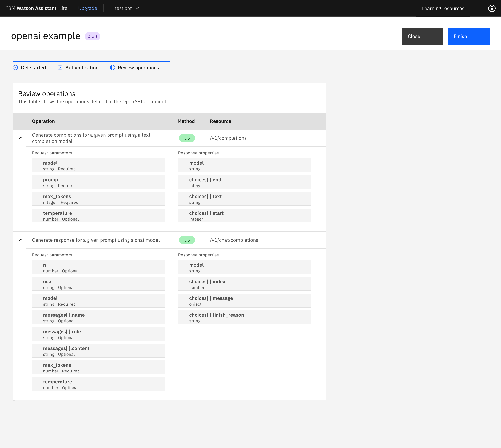501x448 pixels.
Task: Open the user profile avatar icon
Action: (x=492, y=8)
